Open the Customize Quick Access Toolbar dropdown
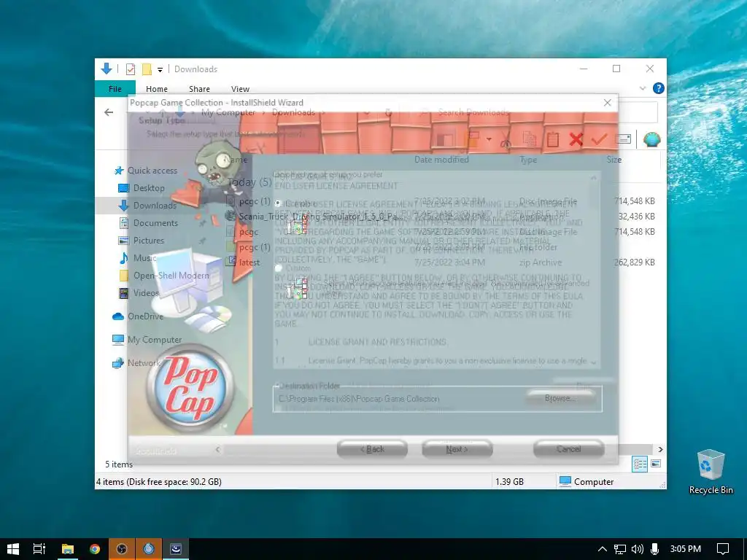This screenshot has width=747, height=560. tap(160, 69)
